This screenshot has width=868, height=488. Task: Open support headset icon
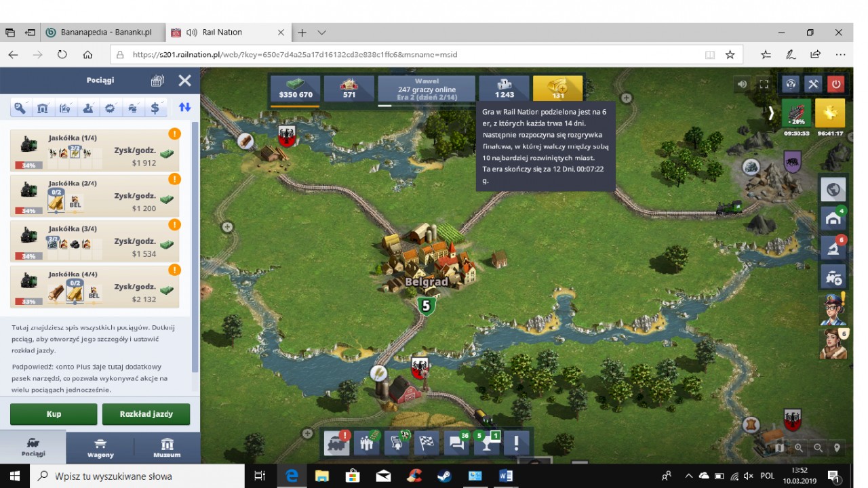click(x=791, y=84)
